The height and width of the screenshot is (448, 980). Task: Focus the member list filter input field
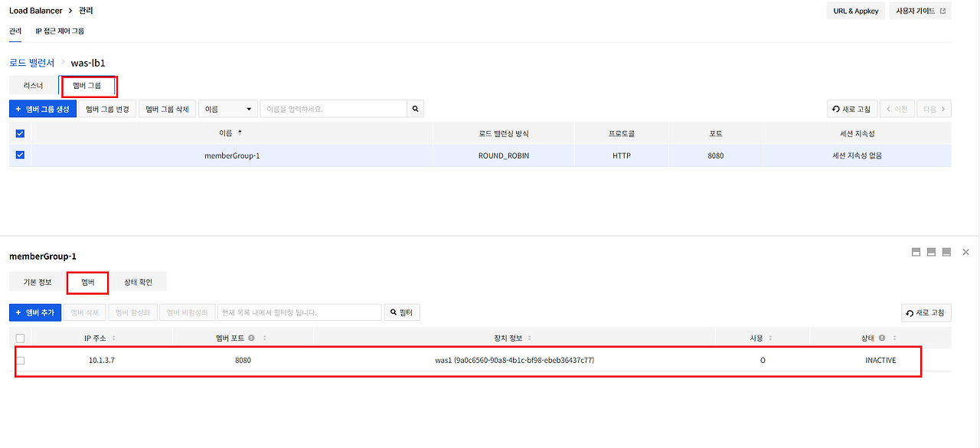[299, 312]
